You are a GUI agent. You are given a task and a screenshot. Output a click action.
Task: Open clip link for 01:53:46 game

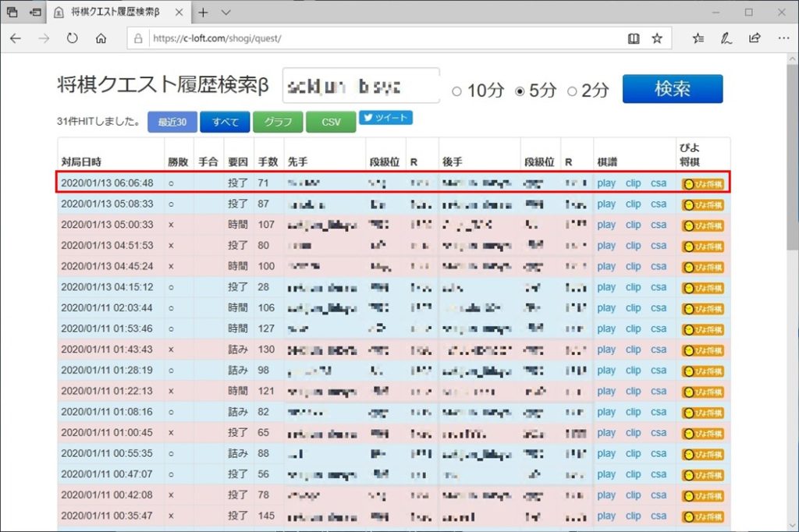tap(634, 328)
